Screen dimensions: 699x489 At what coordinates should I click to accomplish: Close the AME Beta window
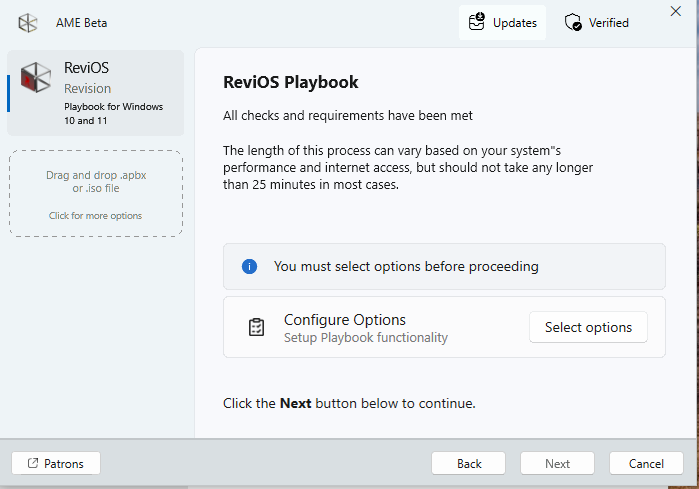click(x=676, y=11)
